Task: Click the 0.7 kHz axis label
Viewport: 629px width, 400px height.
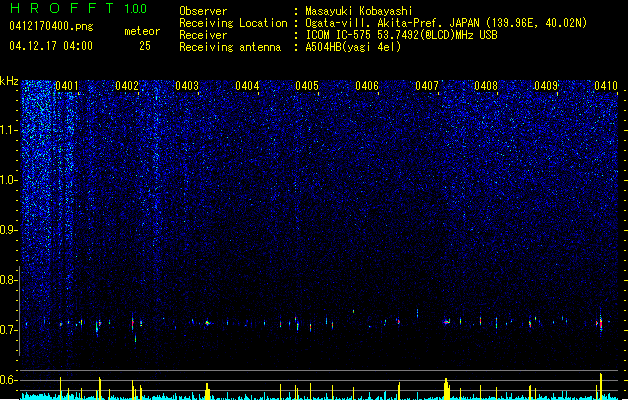Action: [8, 330]
